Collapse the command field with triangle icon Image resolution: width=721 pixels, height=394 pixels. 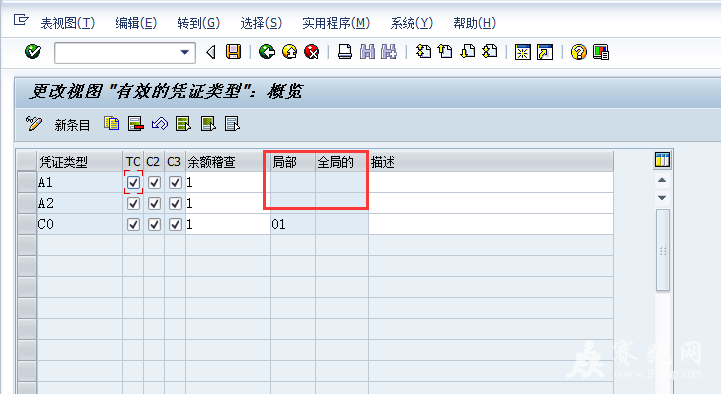tap(211, 52)
